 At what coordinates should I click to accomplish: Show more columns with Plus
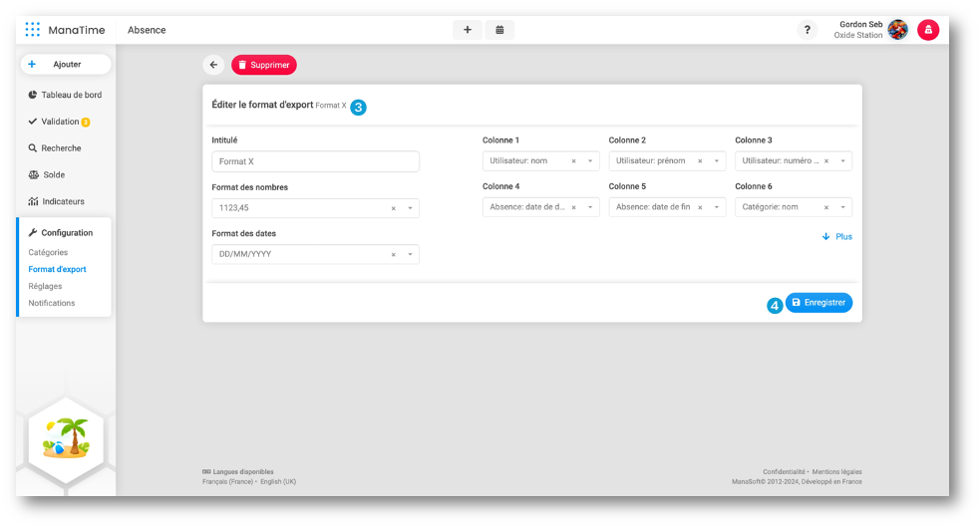836,237
